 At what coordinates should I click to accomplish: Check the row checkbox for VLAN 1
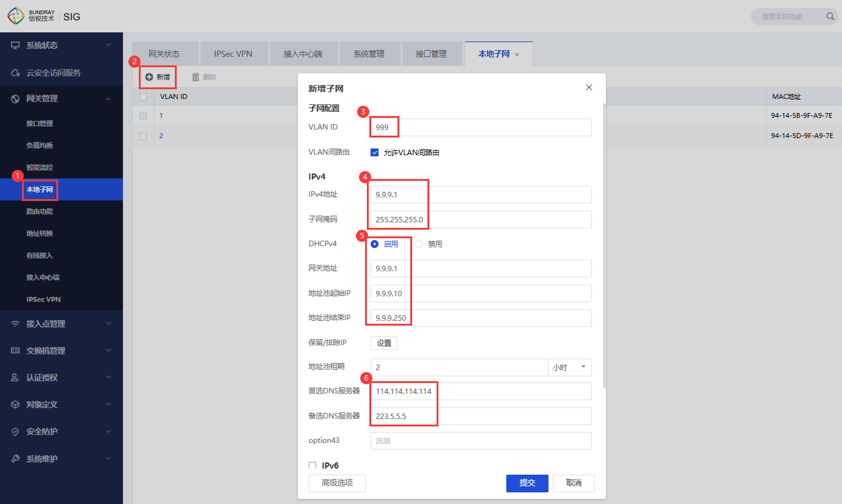click(x=143, y=115)
